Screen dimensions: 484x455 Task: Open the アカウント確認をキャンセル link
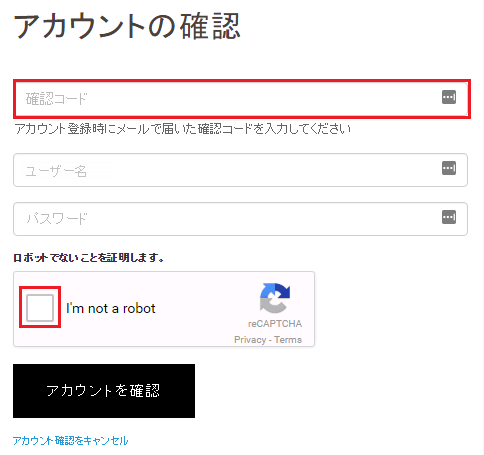(x=70, y=441)
